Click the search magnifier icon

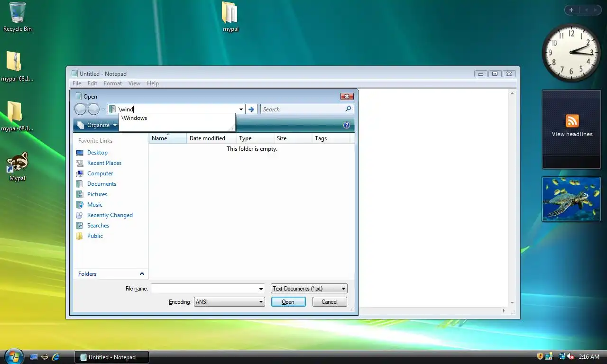(348, 109)
